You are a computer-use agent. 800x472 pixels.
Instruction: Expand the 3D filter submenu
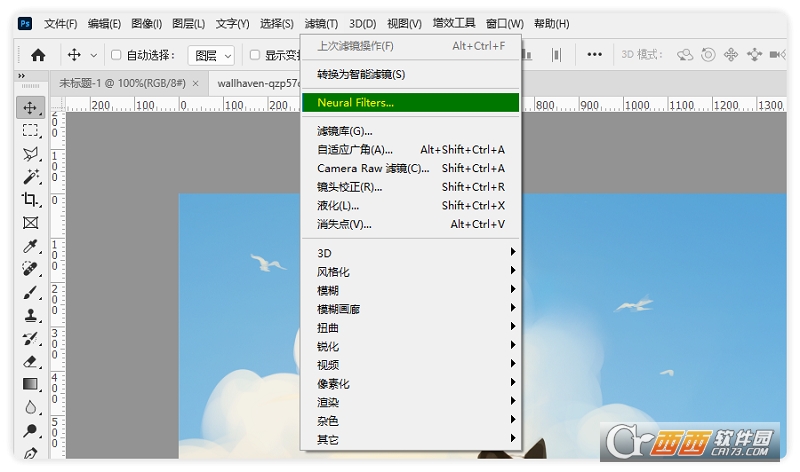click(x=411, y=253)
